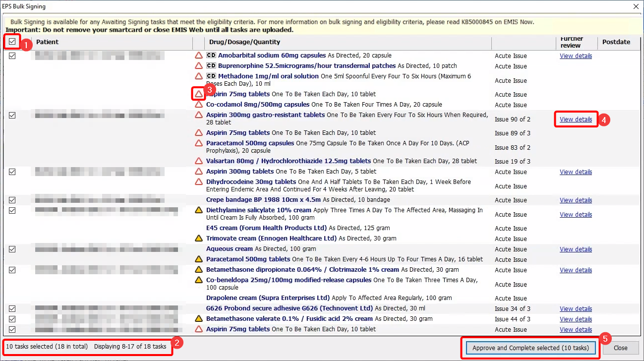Open View details on Issue 44 of 3 row
Viewport: 644px width, 361px height.
pos(576,319)
